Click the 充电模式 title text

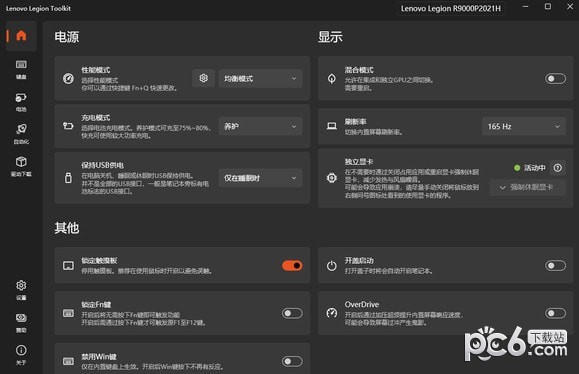[96, 118]
